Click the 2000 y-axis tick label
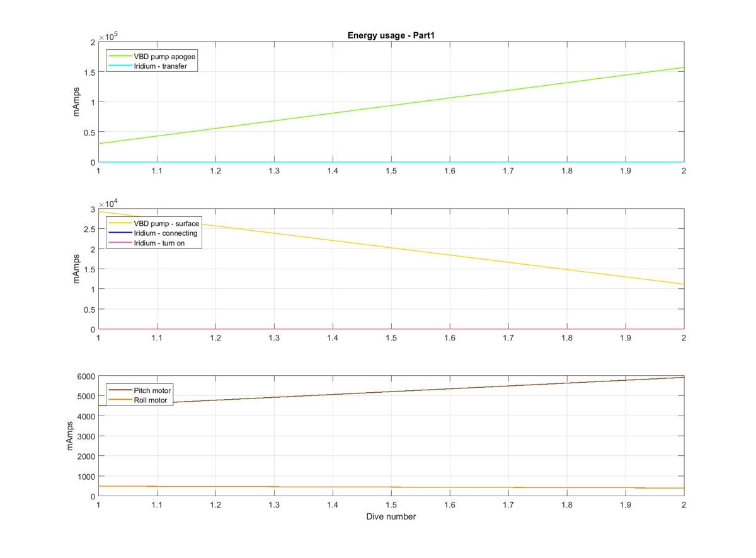Viewport: 756px width, 558px height. click(x=85, y=456)
